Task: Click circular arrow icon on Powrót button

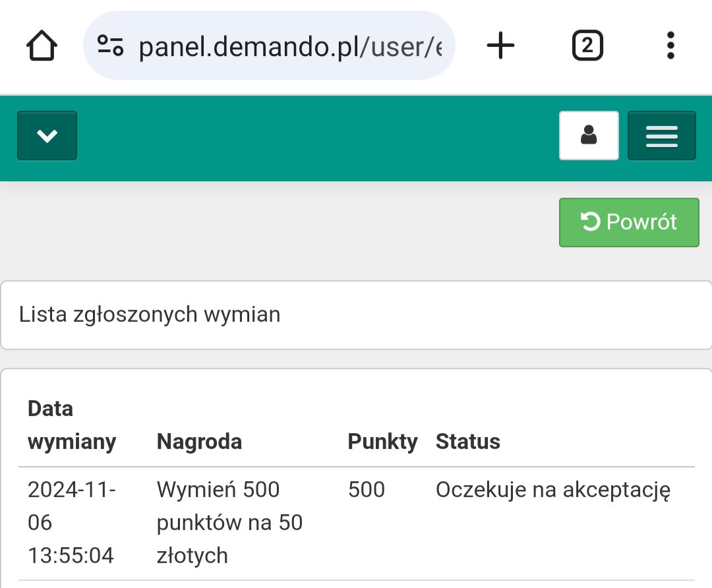Action: pyautogui.click(x=590, y=222)
